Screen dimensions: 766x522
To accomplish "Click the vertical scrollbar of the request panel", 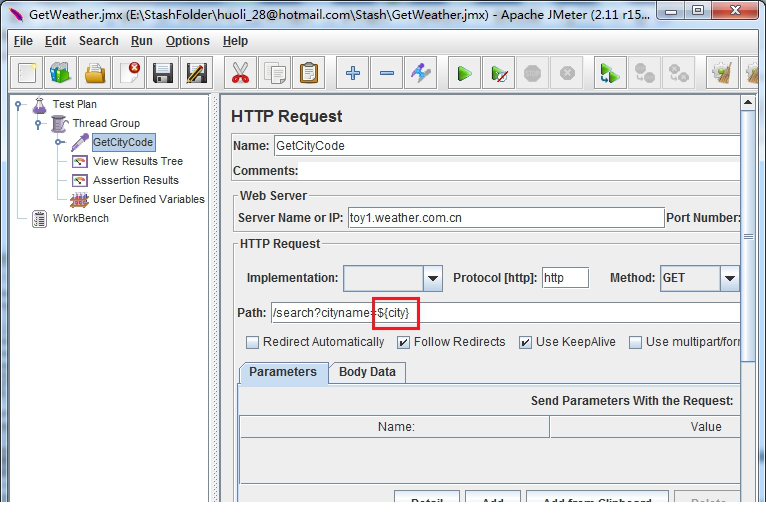I will point(747,300).
